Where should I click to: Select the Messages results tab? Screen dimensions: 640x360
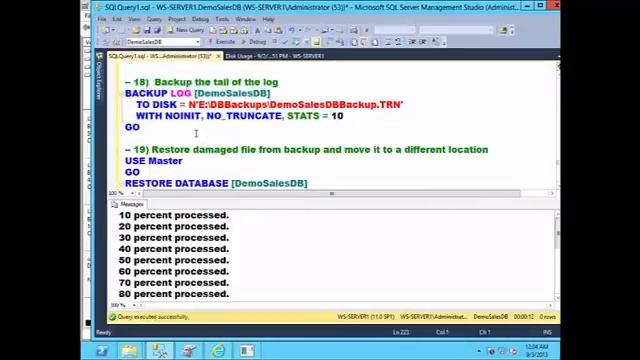(x=128, y=204)
